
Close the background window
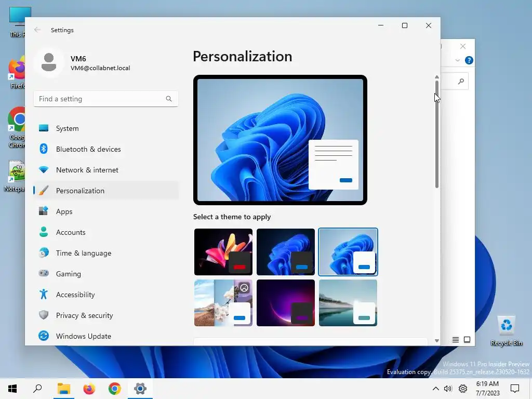tap(463, 46)
